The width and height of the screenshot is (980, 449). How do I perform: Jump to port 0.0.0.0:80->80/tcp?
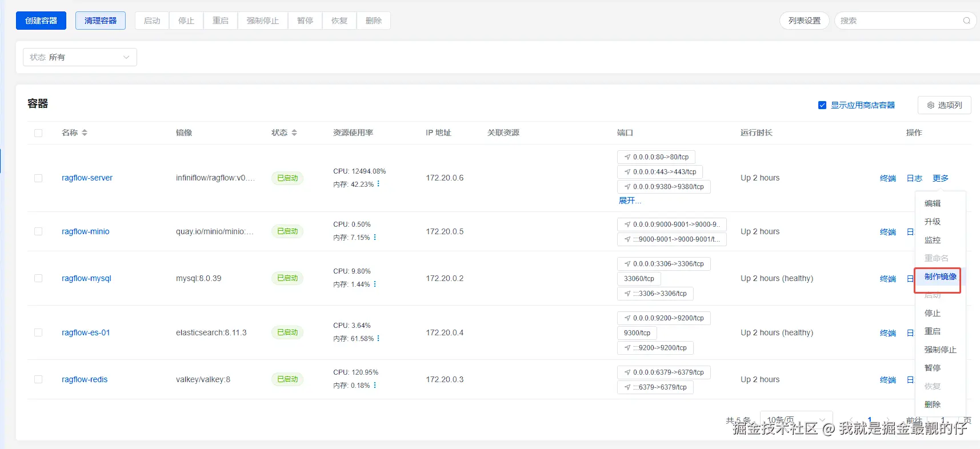tap(656, 157)
